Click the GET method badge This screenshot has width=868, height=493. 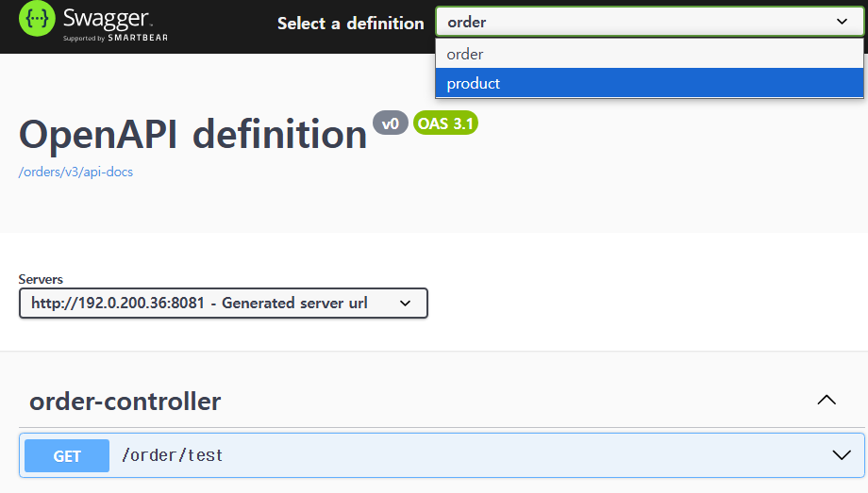[67, 456]
